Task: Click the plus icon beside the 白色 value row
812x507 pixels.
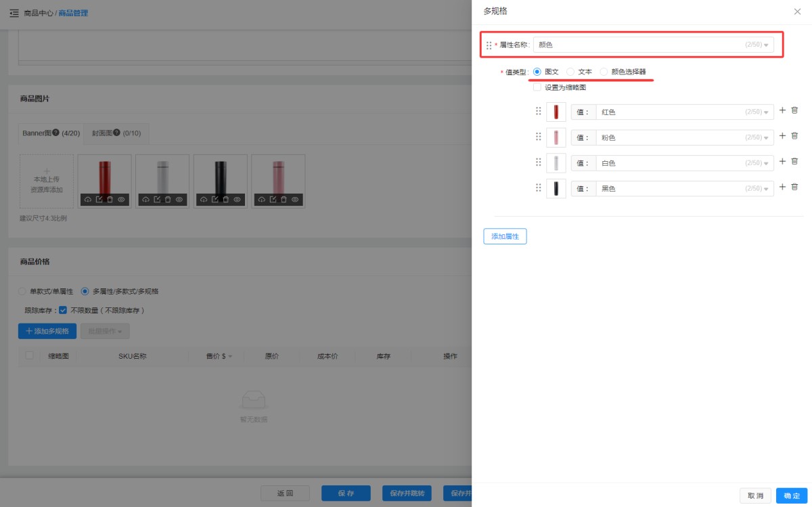Action: (x=783, y=161)
